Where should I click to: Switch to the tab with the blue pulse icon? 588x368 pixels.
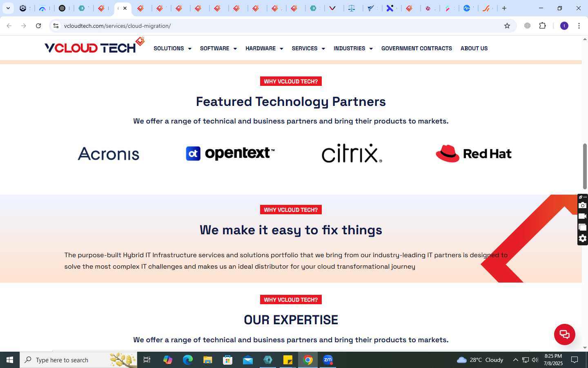(x=467, y=8)
